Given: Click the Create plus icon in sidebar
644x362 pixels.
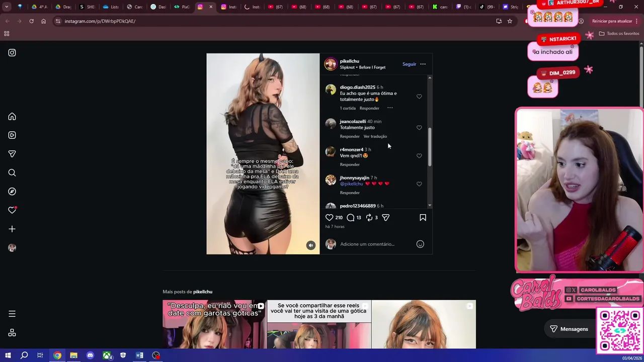Looking at the screenshot, I should [12, 229].
